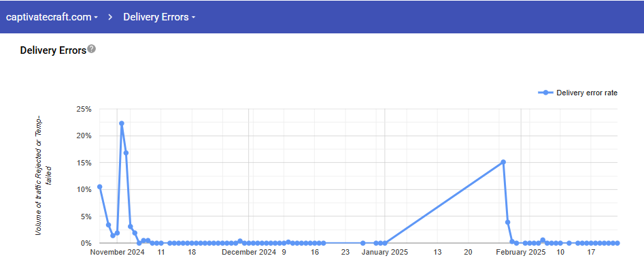Viewport: 644px width, 271px height.
Task: Select the first data point near 10%
Action: [99, 187]
